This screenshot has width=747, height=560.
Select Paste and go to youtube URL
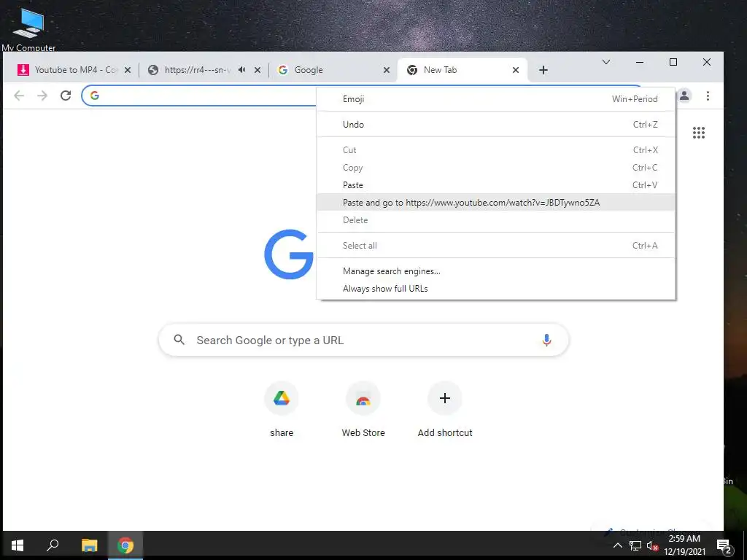pos(496,203)
